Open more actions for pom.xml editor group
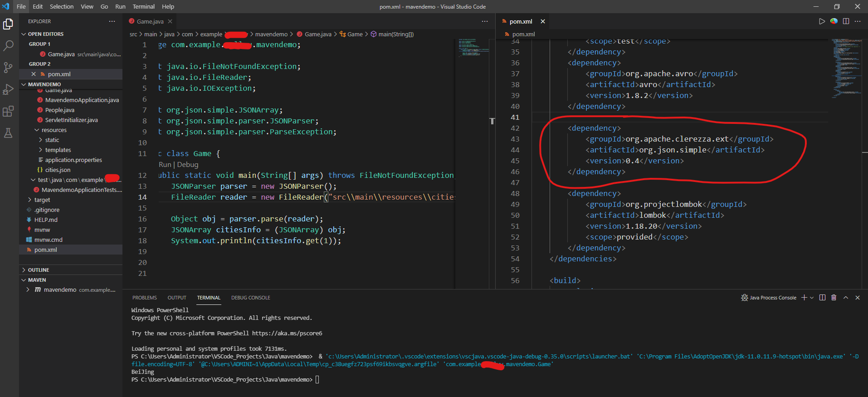This screenshot has width=868, height=397. pos(858,21)
